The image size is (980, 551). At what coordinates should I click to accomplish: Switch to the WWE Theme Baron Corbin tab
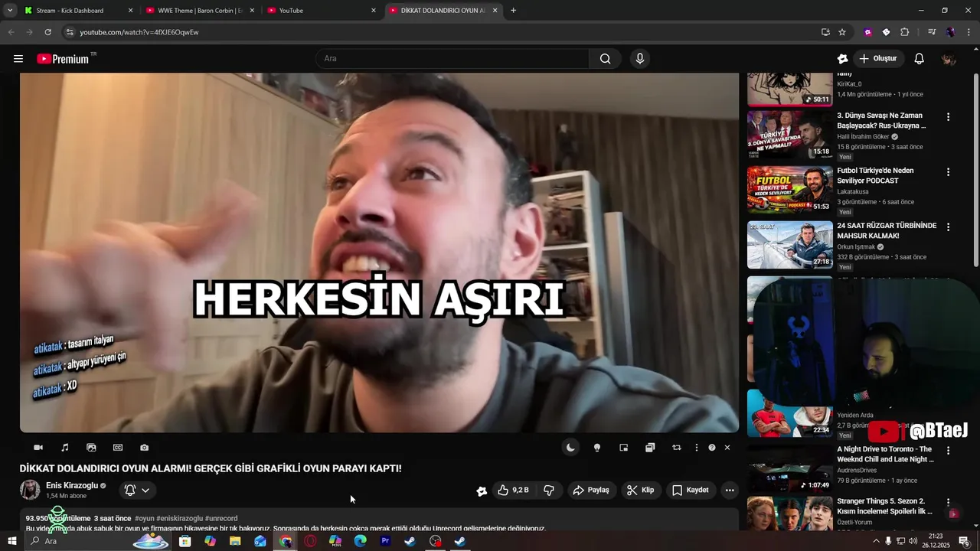[x=199, y=11]
